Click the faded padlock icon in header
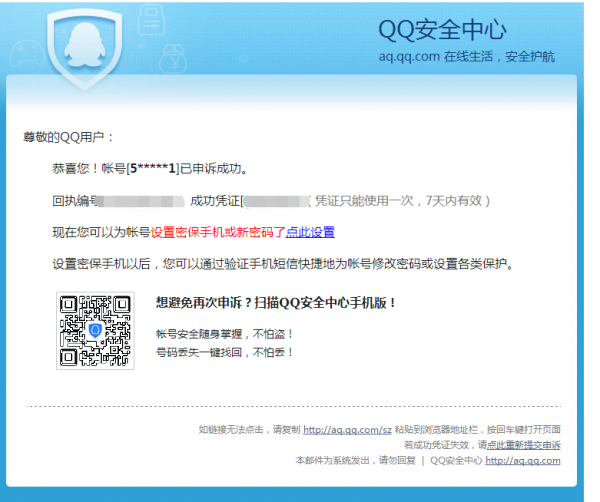This screenshot has height=502, width=600. [151, 20]
